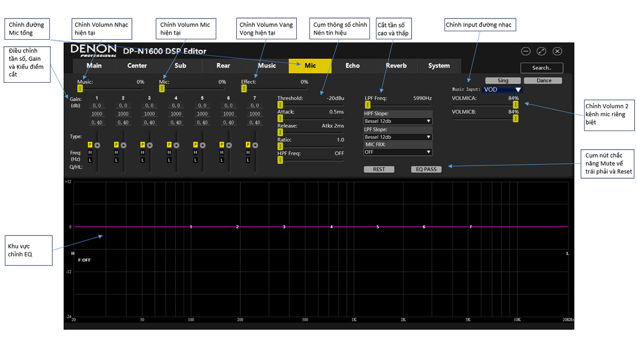The image size is (637, 364).
Task: Set band 2 to low-shelf L type
Action: point(116,160)
